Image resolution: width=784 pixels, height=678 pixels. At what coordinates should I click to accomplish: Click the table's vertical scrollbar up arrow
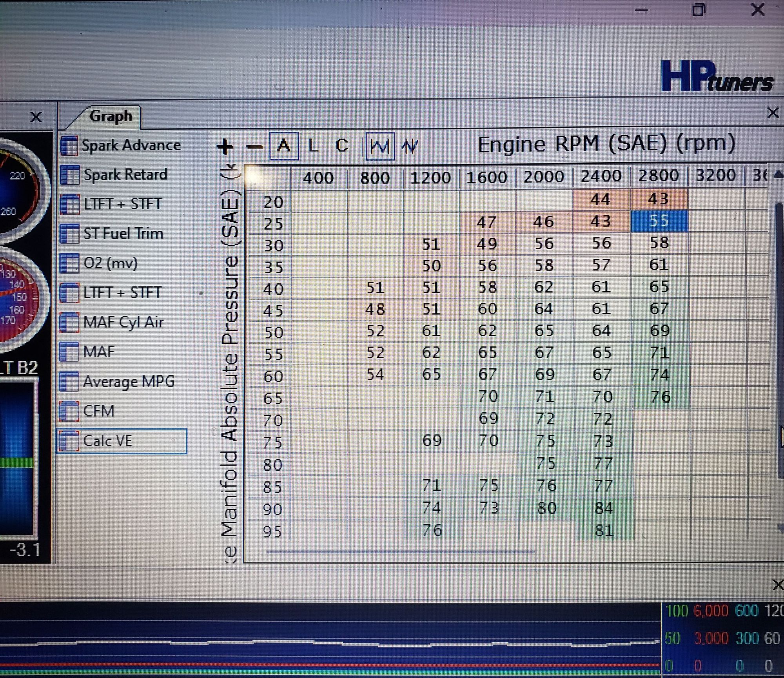pos(779,174)
